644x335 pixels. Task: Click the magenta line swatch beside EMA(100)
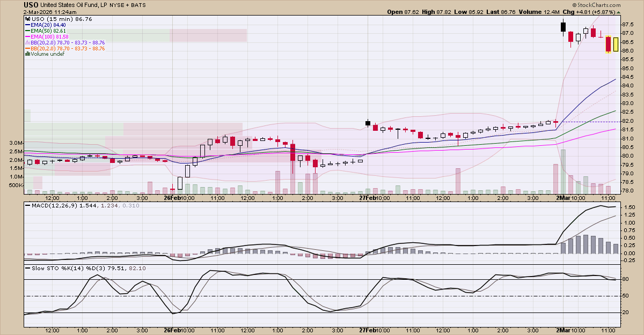(x=27, y=36)
